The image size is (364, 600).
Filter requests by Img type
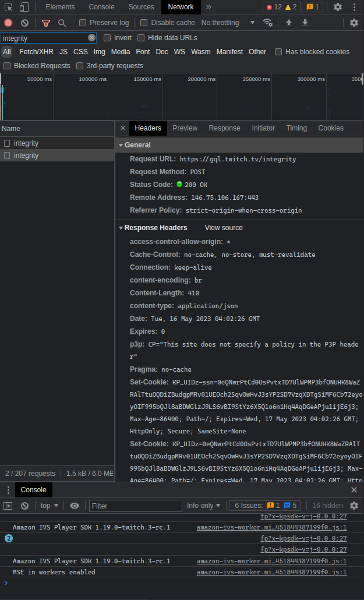coord(99,52)
